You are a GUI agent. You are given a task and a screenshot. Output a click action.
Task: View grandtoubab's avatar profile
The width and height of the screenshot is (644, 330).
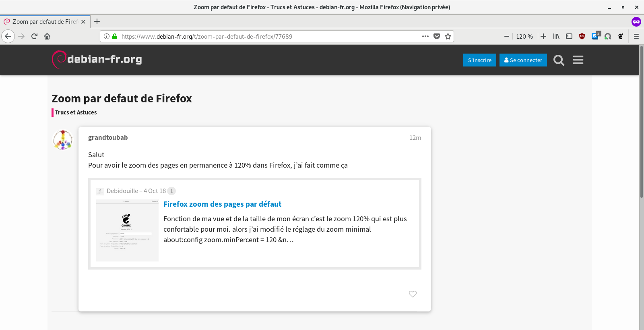click(63, 140)
